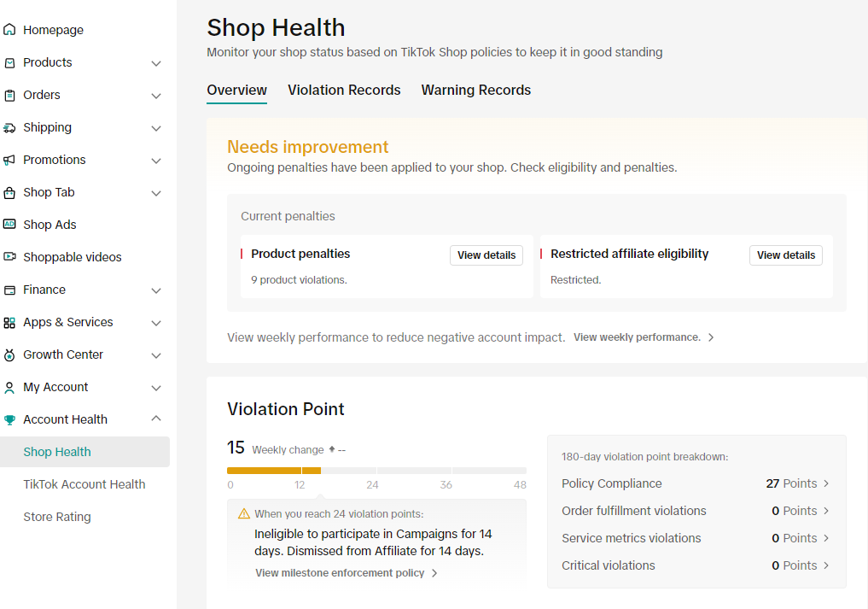868x609 pixels.
Task: Select the Shop Ads icon
Action: pos(11,224)
